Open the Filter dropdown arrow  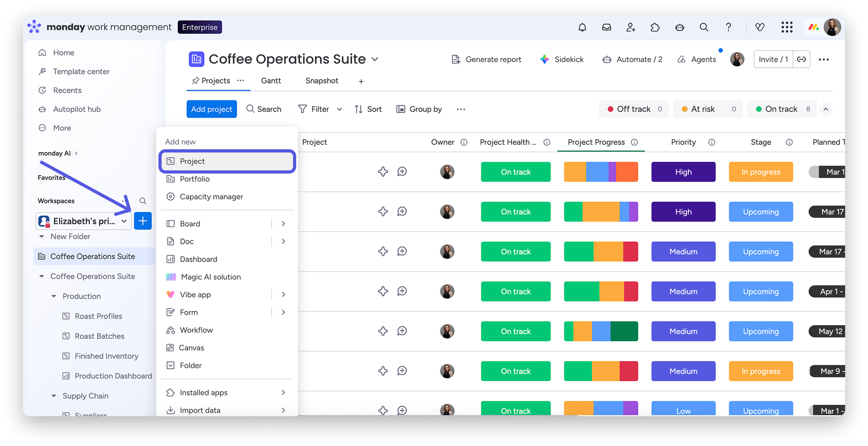pyautogui.click(x=339, y=109)
